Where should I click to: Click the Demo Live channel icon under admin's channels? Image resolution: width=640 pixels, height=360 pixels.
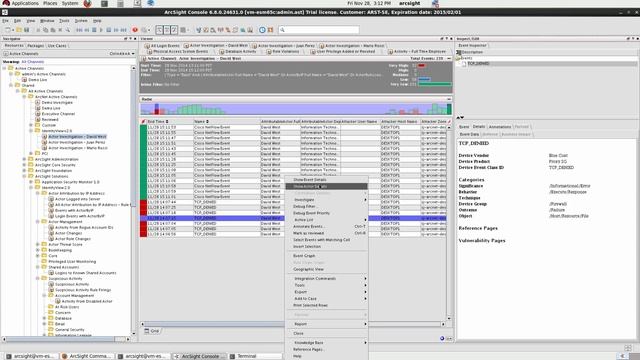click(x=24, y=80)
